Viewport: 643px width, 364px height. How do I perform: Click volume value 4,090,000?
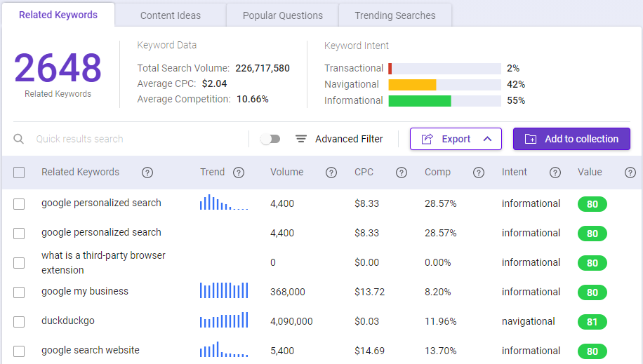[x=291, y=321]
